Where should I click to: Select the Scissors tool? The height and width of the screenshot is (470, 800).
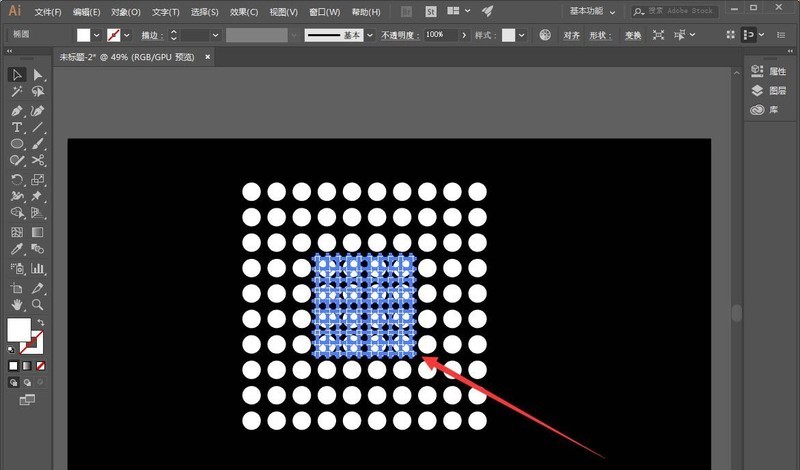(x=38, y=161)
